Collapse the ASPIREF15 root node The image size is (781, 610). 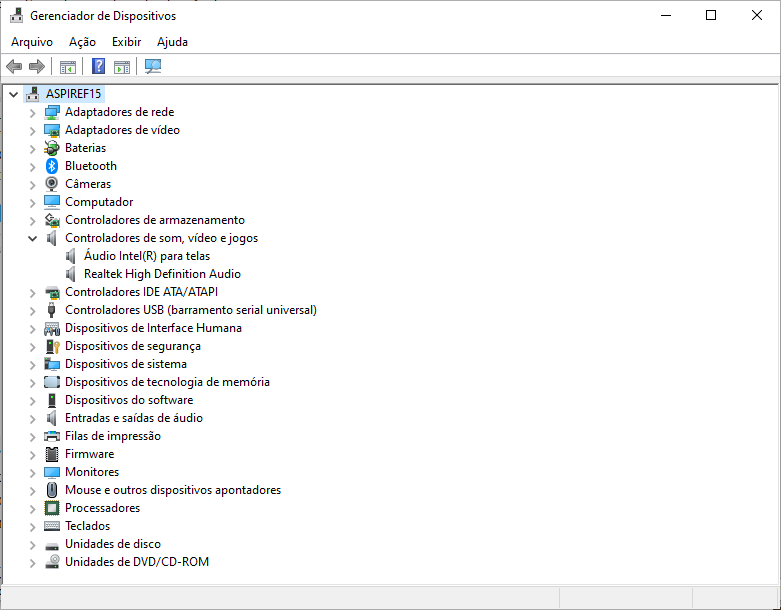pos(13,94)
